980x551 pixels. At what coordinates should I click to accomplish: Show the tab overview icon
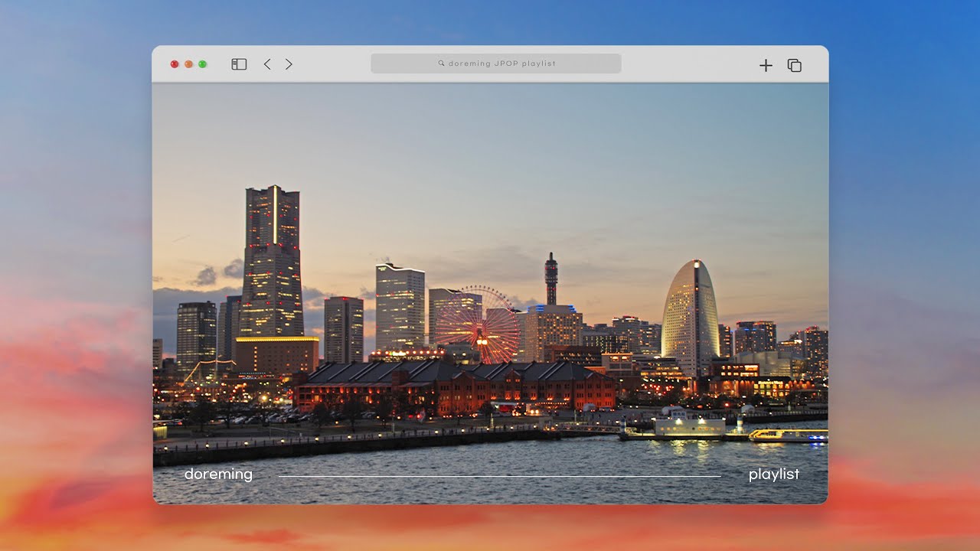pos(795,65)
